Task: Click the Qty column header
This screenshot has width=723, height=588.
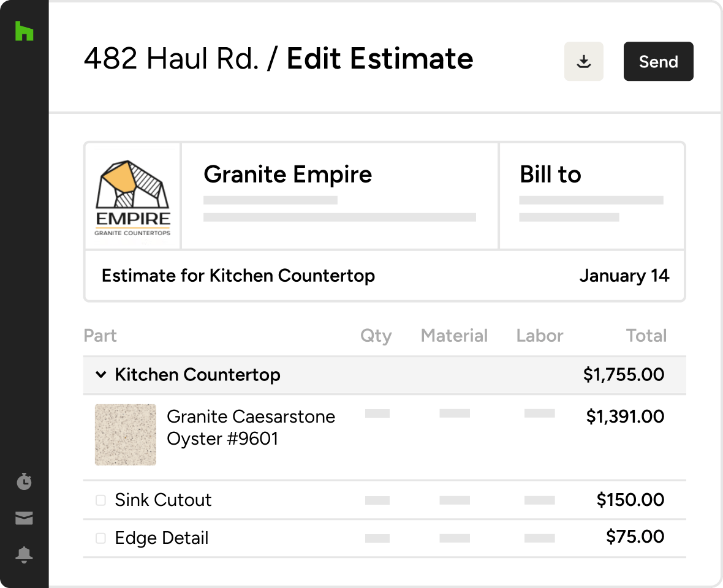Action: click(376, 336)
